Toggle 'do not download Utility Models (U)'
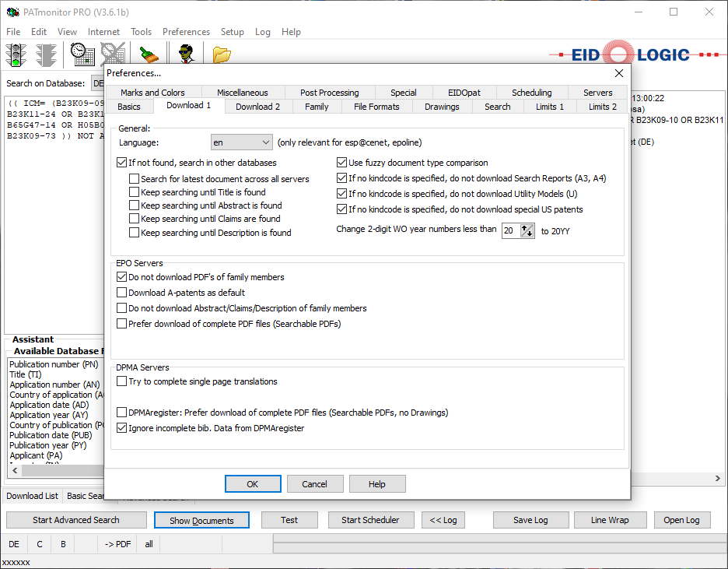Viewport: 728px width, 569px height. click(341, 194)
